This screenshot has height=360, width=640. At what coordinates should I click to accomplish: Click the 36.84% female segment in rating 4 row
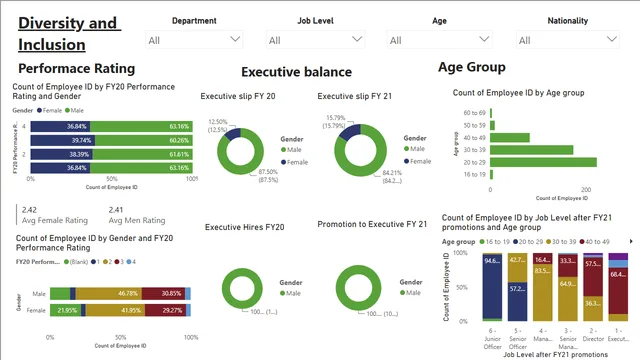click(x=60, y=127)
